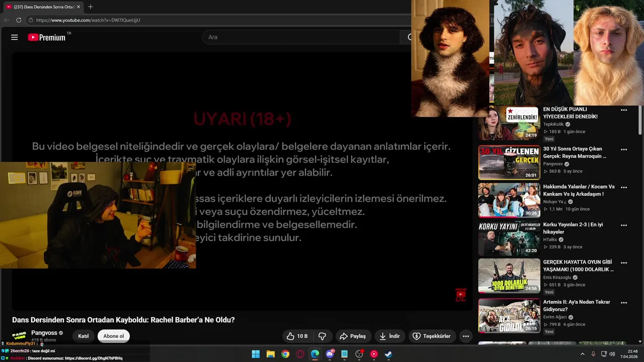Click the sidebar recommendations scrollbar
The height and width of the screenshot is (362, 644).
pyautogui.click(x=640, y=120)
